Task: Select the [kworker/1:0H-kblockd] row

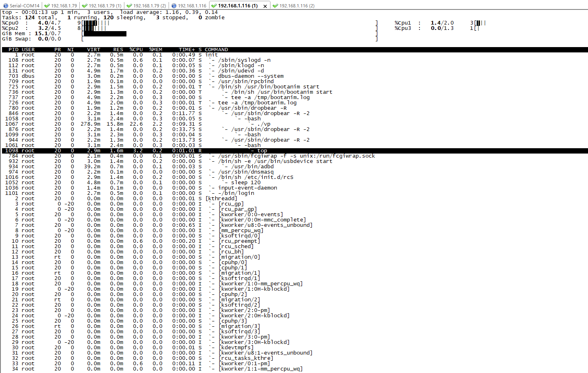Action: (x=295, y=289)
